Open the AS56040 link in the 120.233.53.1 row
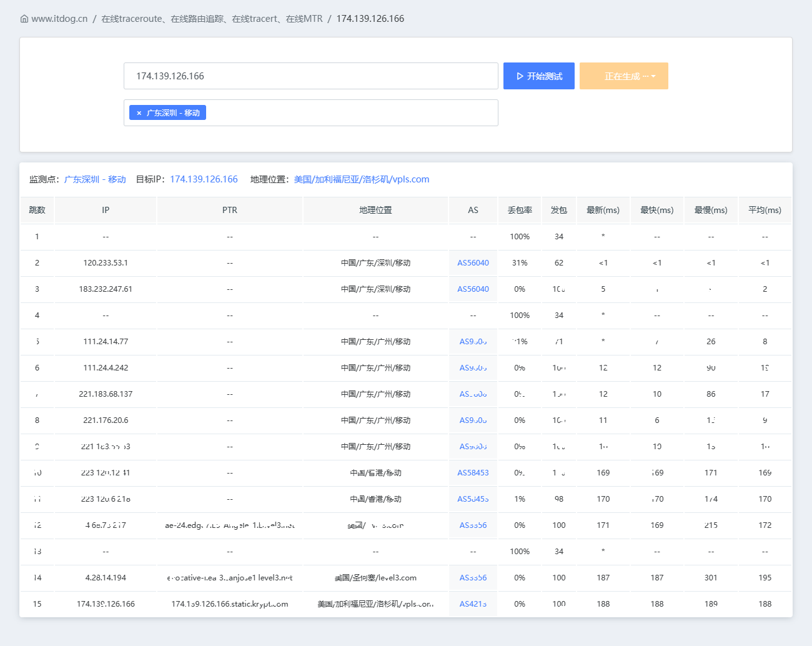Screen dimensions: 812x646 (473, 263)
